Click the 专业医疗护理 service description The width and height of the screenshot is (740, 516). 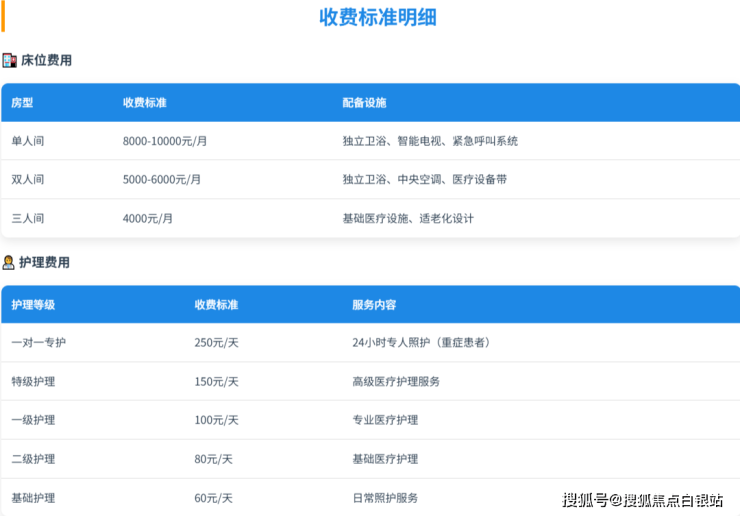tap(385, 420)
